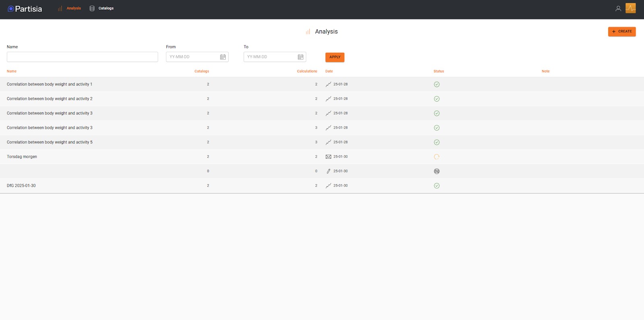Open the To date calendar picker
The image size is (644, 320).
pyautogui.click(x=301, y=57)
